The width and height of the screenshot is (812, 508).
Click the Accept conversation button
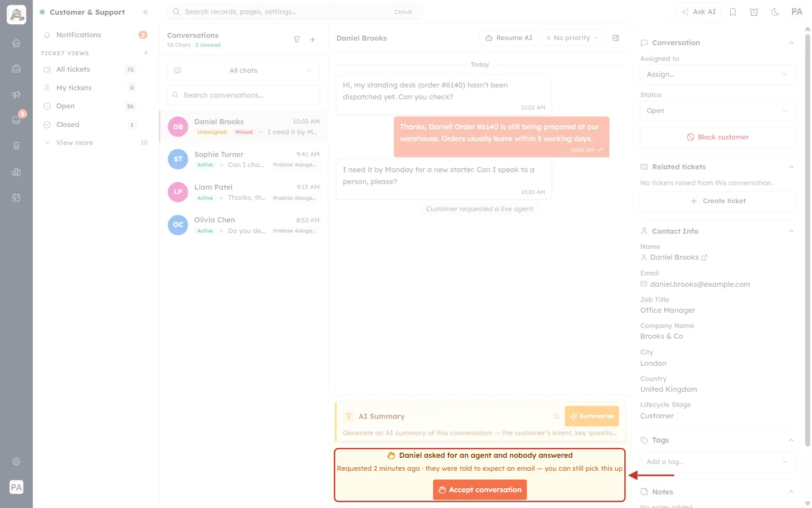[480, 490]
